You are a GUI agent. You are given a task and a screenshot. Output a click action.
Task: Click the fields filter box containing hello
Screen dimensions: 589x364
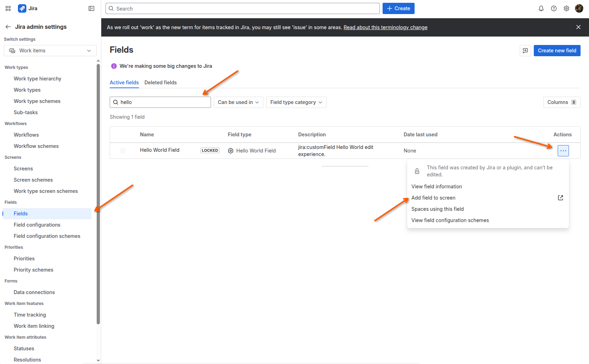[x=160, y=102]
